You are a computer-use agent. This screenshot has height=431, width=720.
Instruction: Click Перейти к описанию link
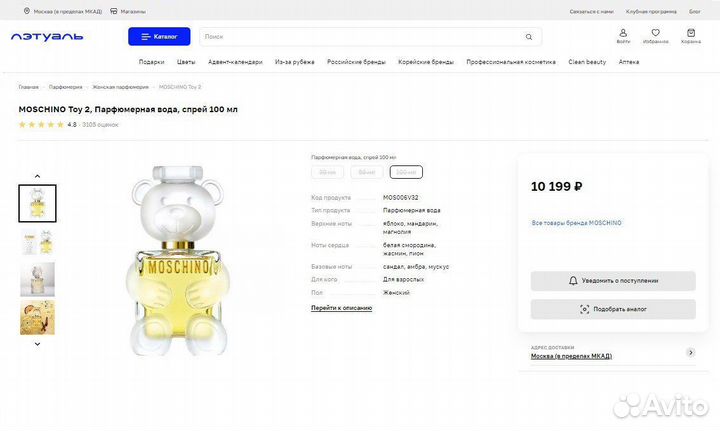click(x=341, y=308)
